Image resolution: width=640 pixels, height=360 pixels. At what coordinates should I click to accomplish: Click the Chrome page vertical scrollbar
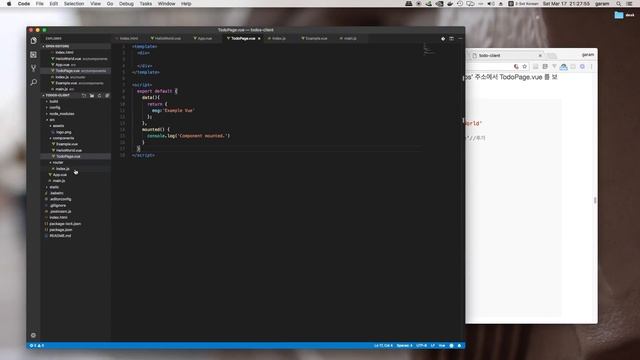point(595,200)
